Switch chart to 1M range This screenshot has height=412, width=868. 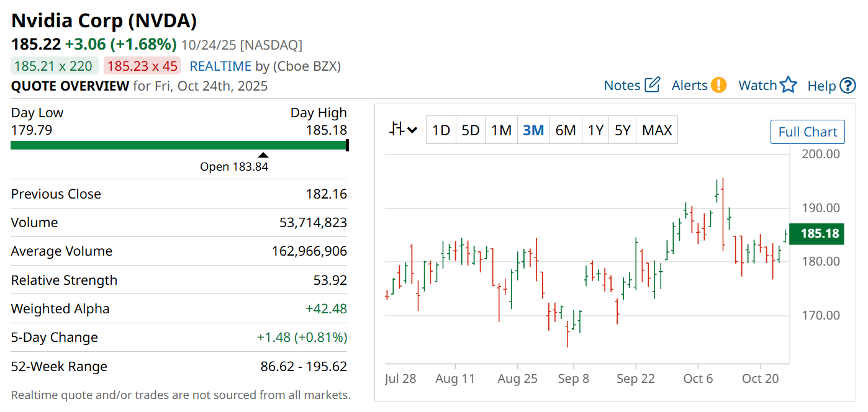(x=501, y=130)
